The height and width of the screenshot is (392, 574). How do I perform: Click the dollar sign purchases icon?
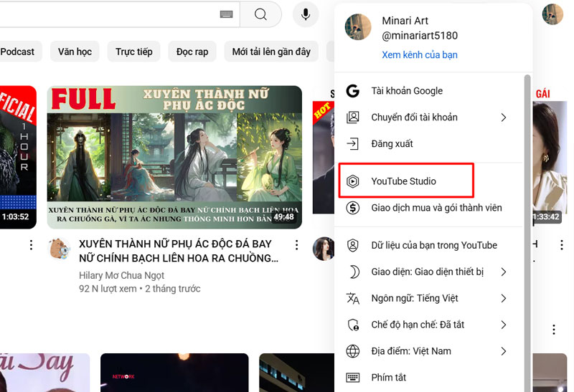(x=353, y=208)
